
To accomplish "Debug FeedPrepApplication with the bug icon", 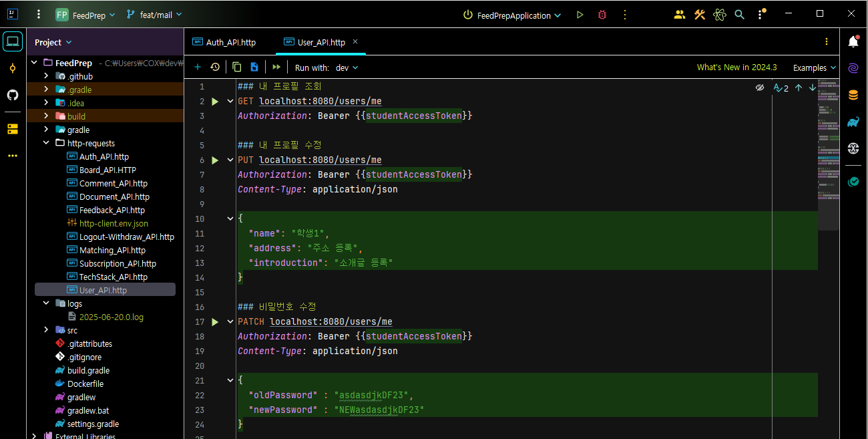I will coord(602,15).
